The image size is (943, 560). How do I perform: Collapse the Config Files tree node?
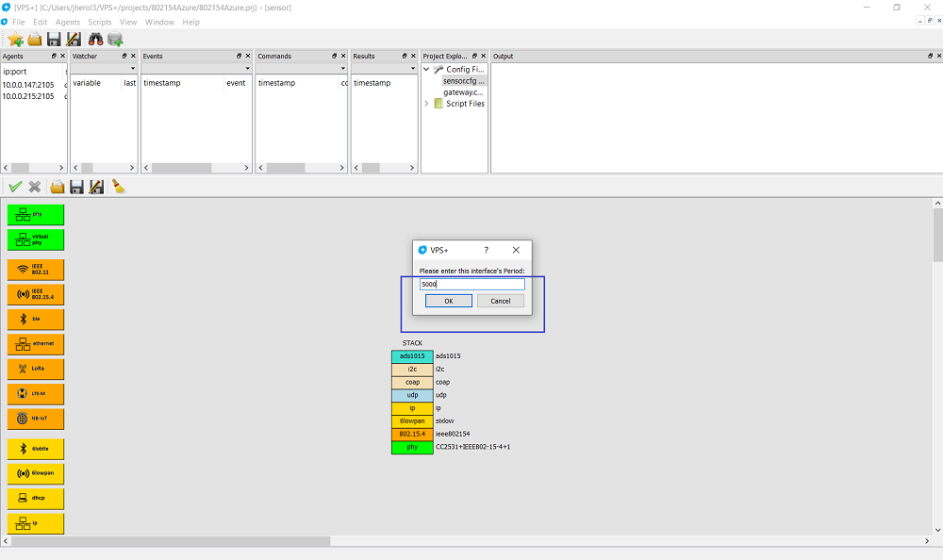426,70
